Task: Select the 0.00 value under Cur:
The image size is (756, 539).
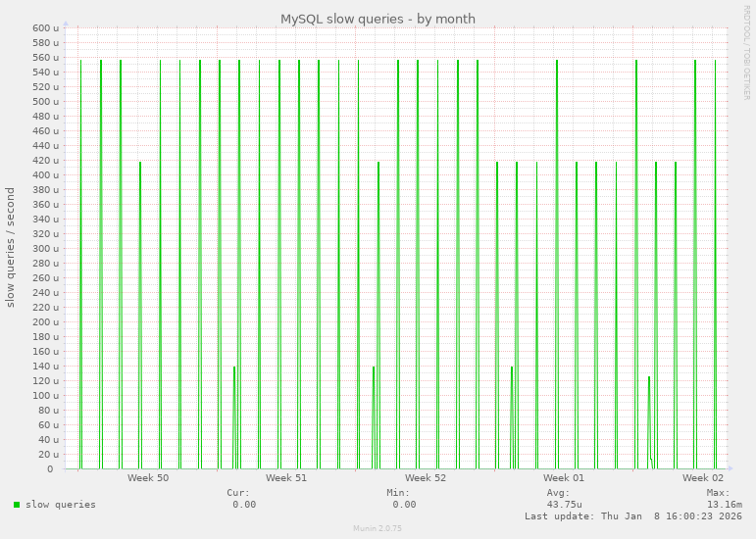Action: pyautogui.click(x=244, y=505)
